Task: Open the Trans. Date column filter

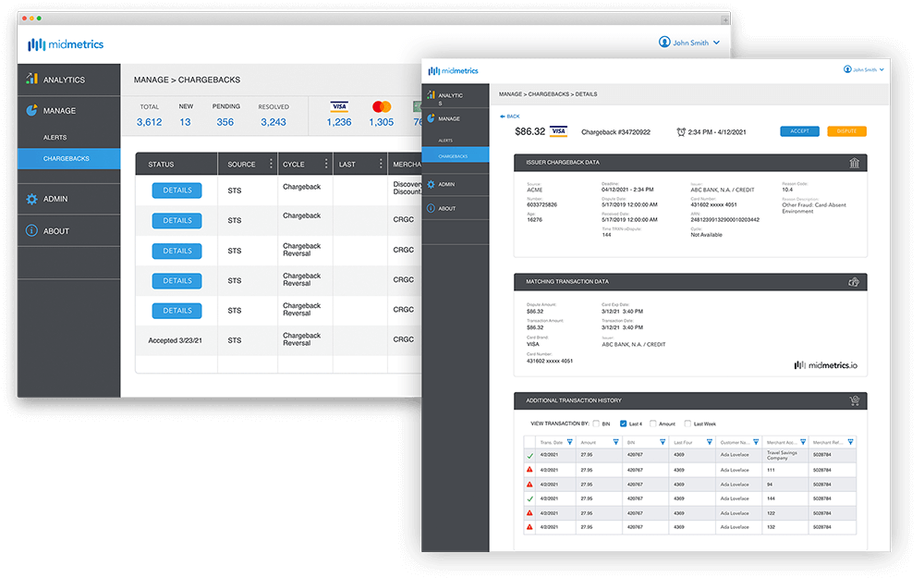Action: point(570,443)
